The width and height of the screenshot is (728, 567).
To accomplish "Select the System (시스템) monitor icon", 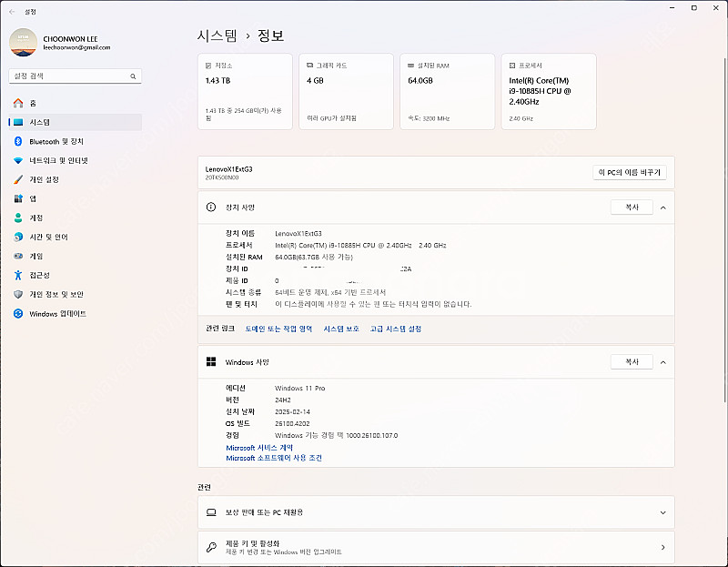I will [18, 122].
